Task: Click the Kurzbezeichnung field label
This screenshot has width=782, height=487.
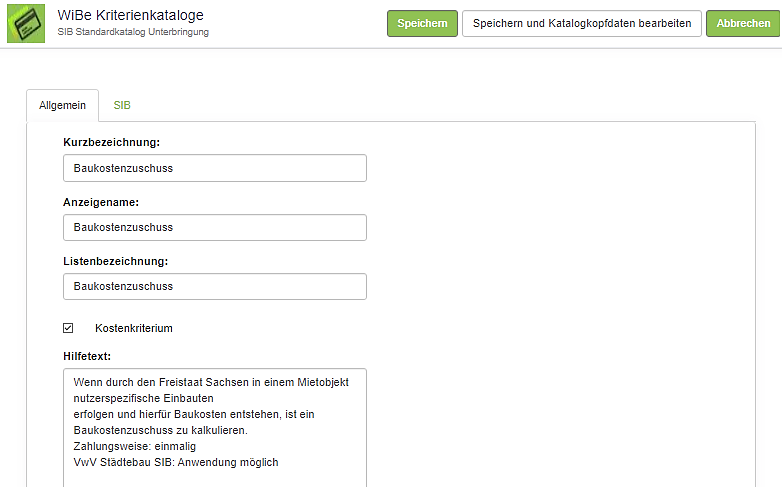Action: 111,143
